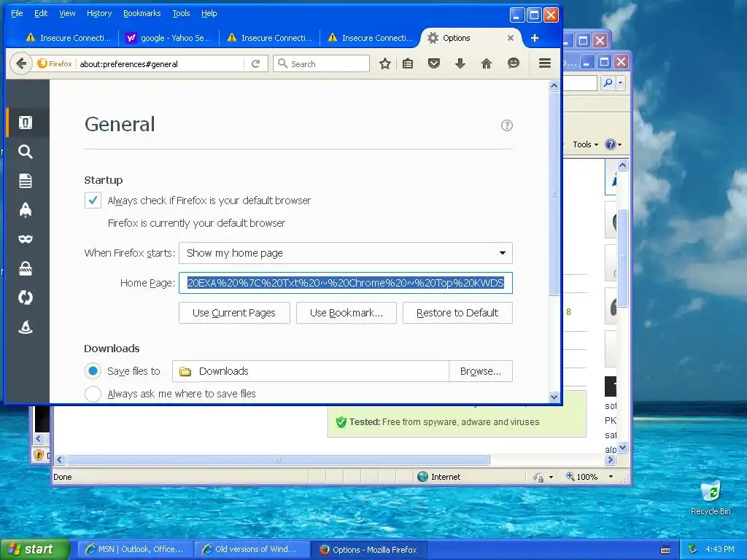This screenshot has width=747, height=560.
Task: Click the magnifier icon in the search box
Action: [x=282, y=63]
